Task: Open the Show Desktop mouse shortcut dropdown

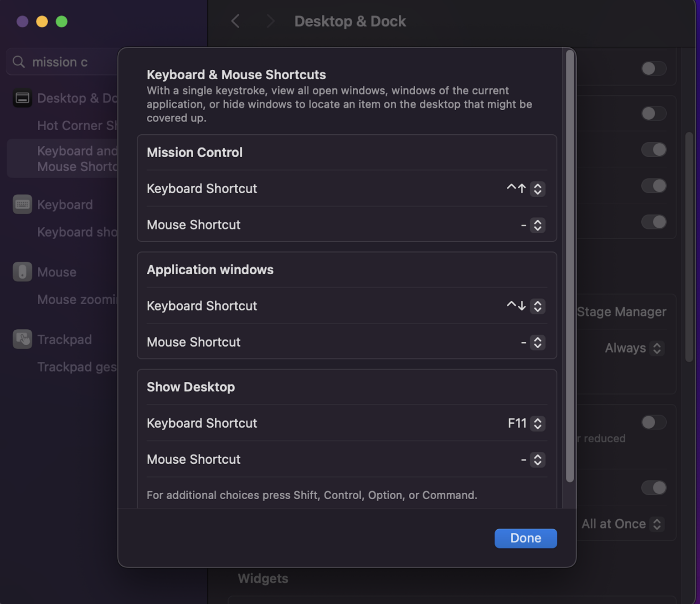Action: [x=537, y=460]
